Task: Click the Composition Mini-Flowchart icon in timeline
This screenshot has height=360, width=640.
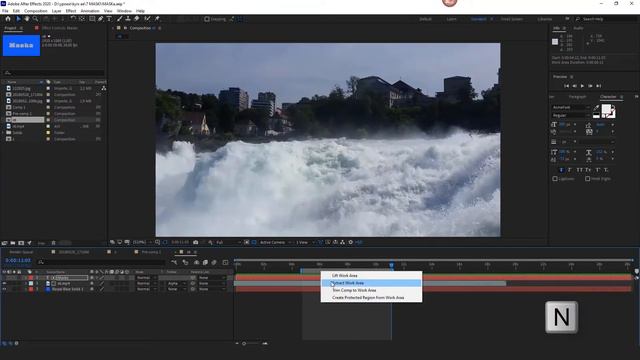Action: click(174, 262)
